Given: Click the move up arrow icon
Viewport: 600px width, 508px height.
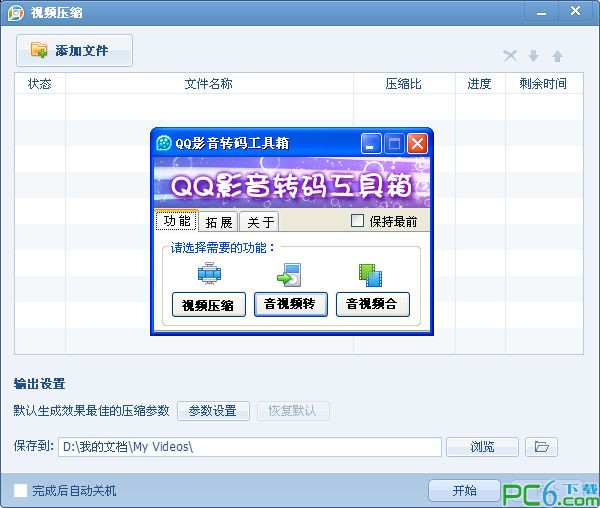Looking at the screenshot, I should (557, 56).
